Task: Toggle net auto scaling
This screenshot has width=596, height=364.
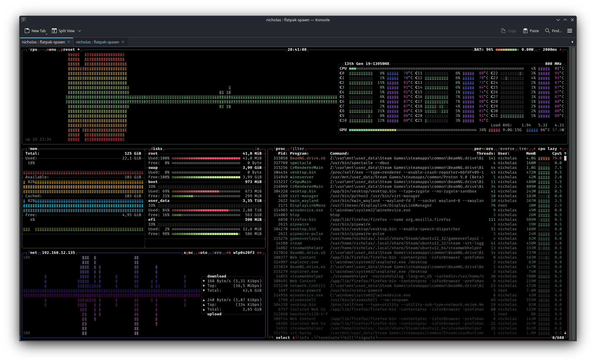Action: tap(203, 253)
